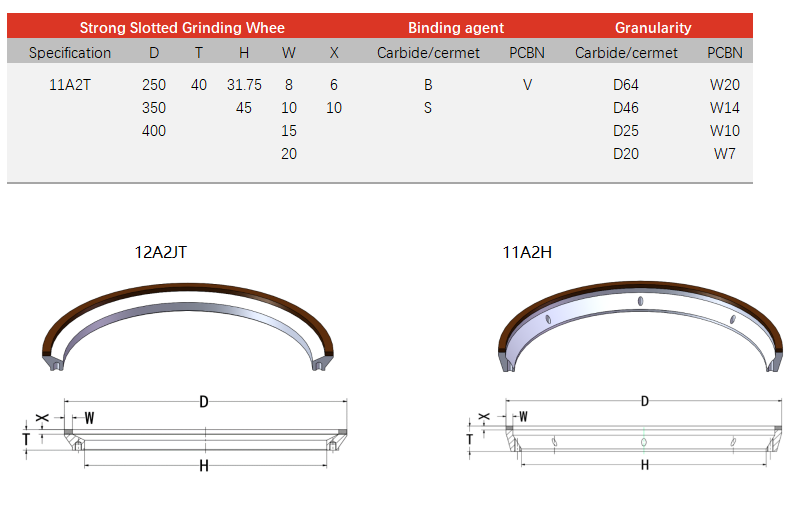Click PCBN granularity 'W14'
808x518 pixels.
[725, 108]
